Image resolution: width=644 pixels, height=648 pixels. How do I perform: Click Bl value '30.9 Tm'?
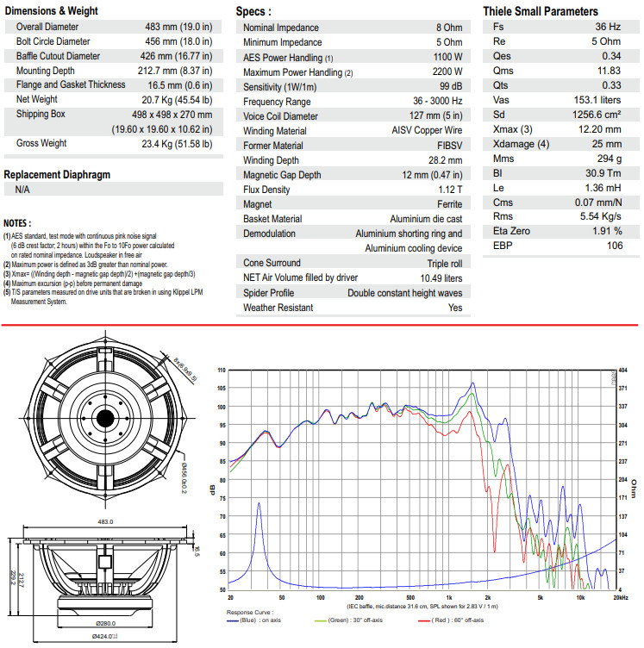tap(603, 173)
